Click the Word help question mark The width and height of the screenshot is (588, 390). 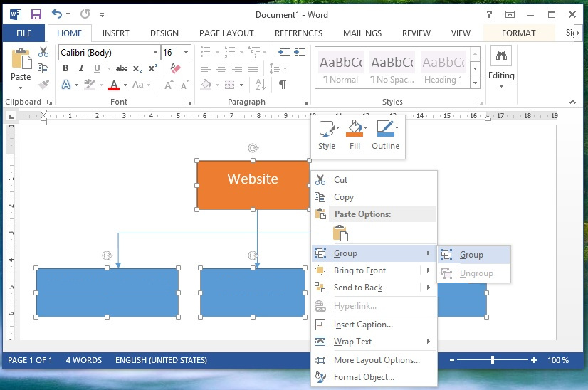tap(489, 14)
